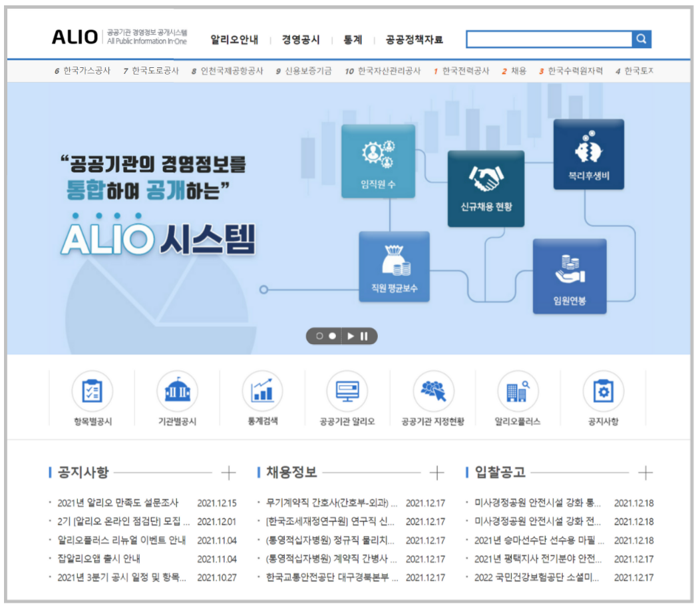This screenshot has height=606, width=700.
Task: Click the ALIO logo
Action: click(75, 37)
